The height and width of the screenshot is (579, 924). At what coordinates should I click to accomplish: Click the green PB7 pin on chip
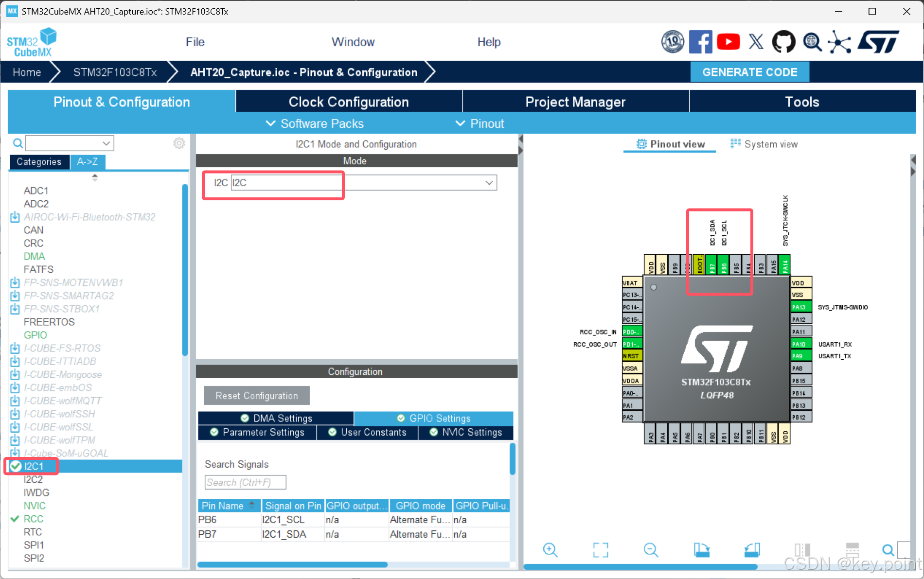[x=711, y=265]
